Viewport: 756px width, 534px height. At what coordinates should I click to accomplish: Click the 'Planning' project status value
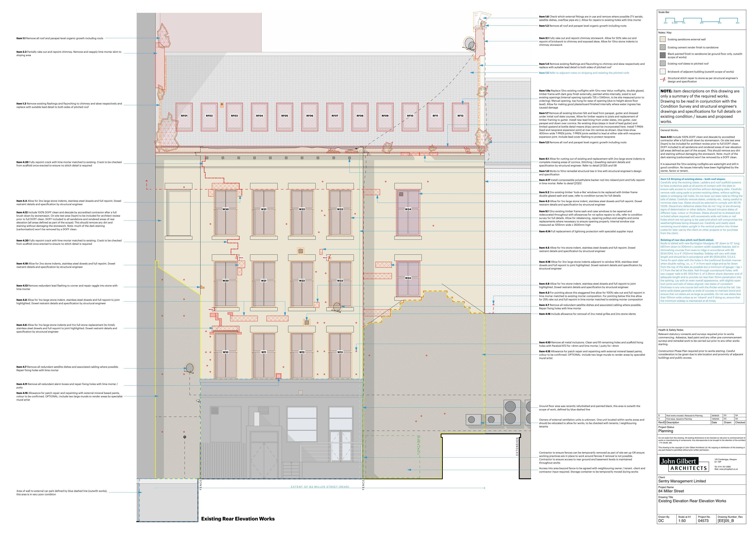coord(666,431)
